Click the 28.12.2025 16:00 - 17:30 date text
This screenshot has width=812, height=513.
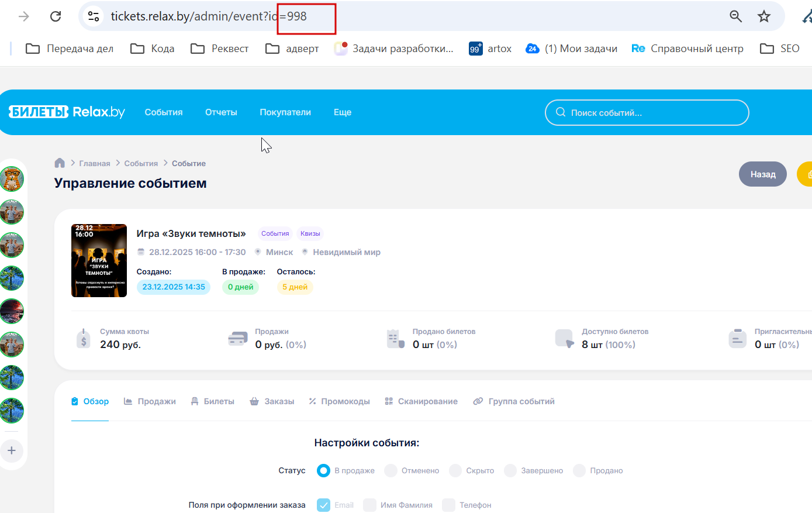(198, 252)
